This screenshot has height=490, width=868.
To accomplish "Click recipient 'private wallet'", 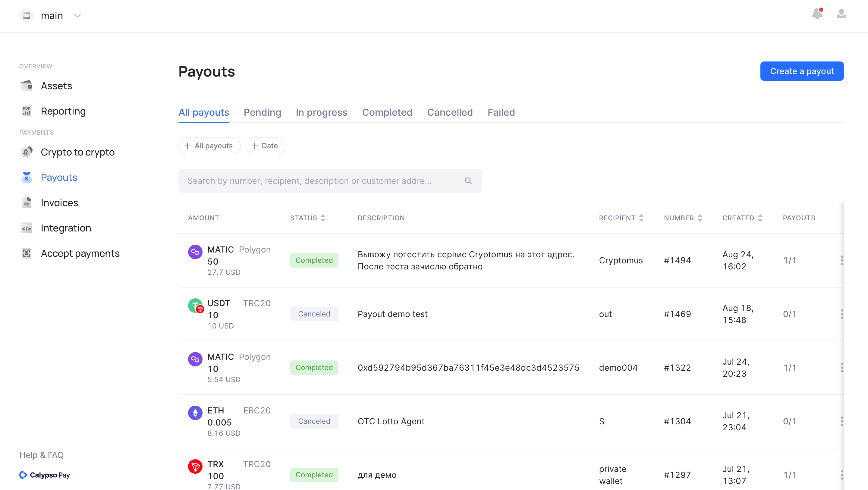I will point(613,475).
